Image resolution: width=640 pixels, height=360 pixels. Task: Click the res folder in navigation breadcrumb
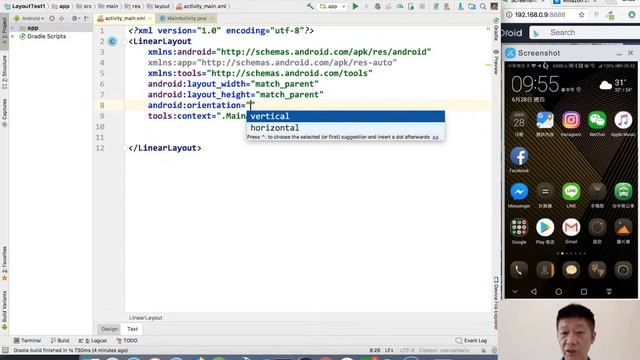click(x=132, y=6)
